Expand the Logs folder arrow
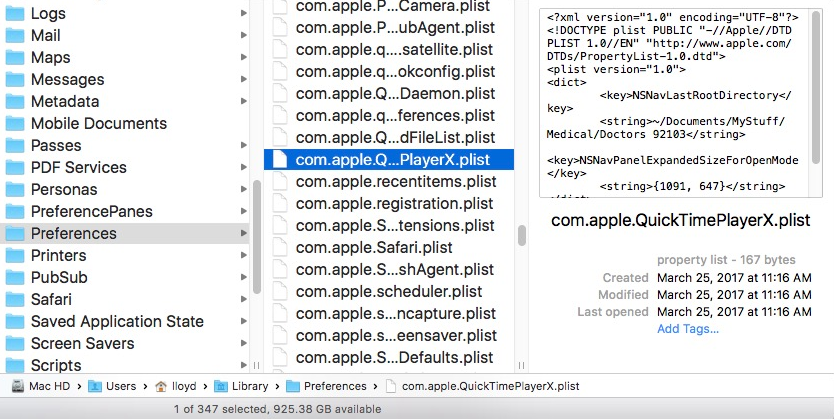 [244, 13]
